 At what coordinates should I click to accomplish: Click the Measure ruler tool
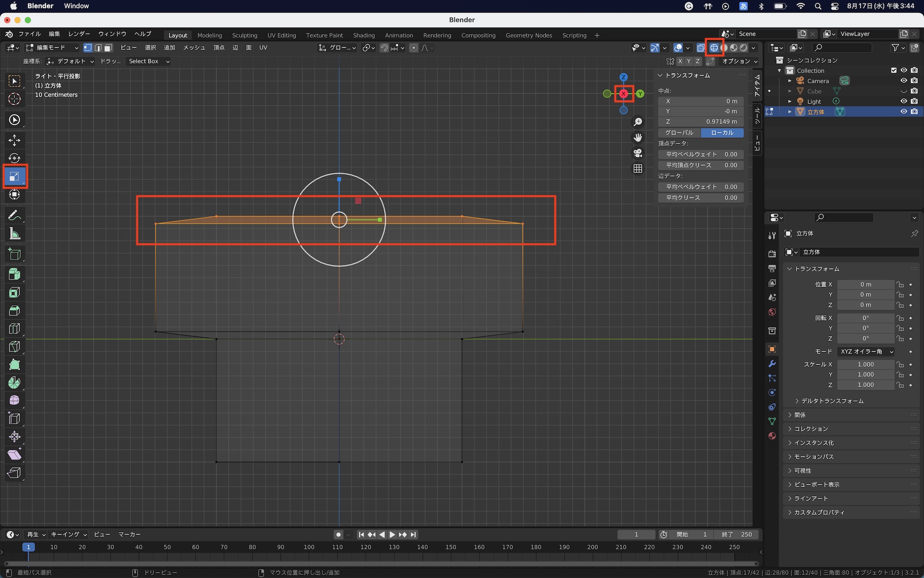14,234
